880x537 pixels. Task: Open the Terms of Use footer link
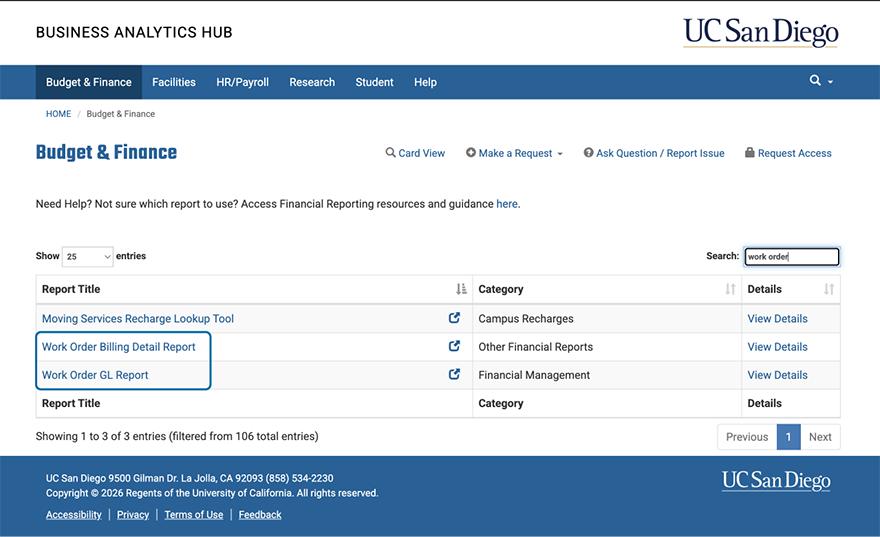click(x=194, y=515)
